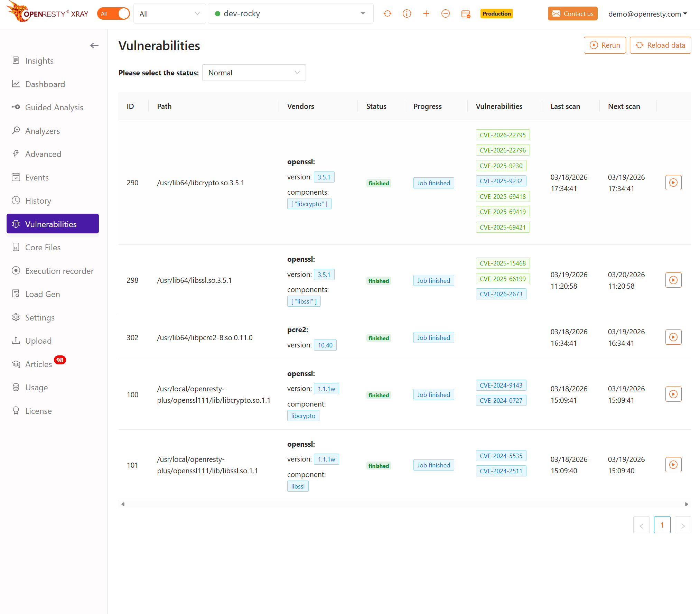Image resolution: width=700 pixels, height=614 pixels.
Task: Expand the dev-rocky machine selector
Action: pyautogui.click(x=290, y=14)
